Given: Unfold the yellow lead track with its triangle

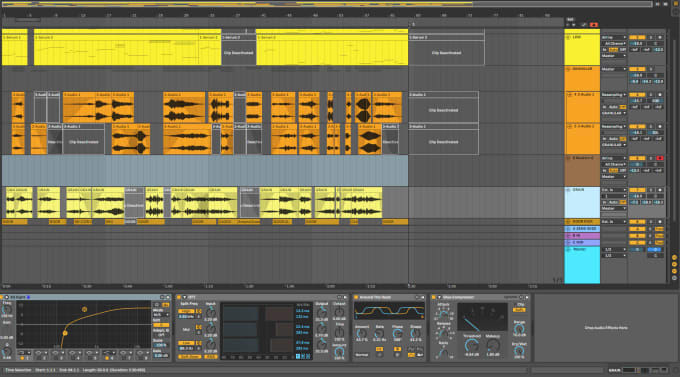Looking at the screenshot, I should 569,37.
